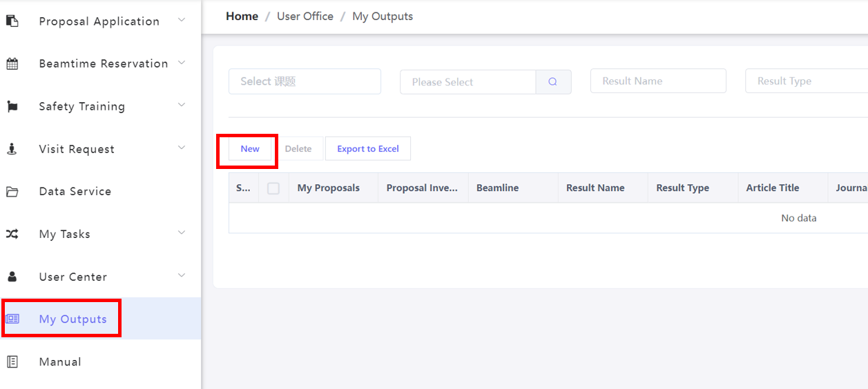
Task: Click the Beamtime Reservation calendar icon
Action: [x=12, y=63]
